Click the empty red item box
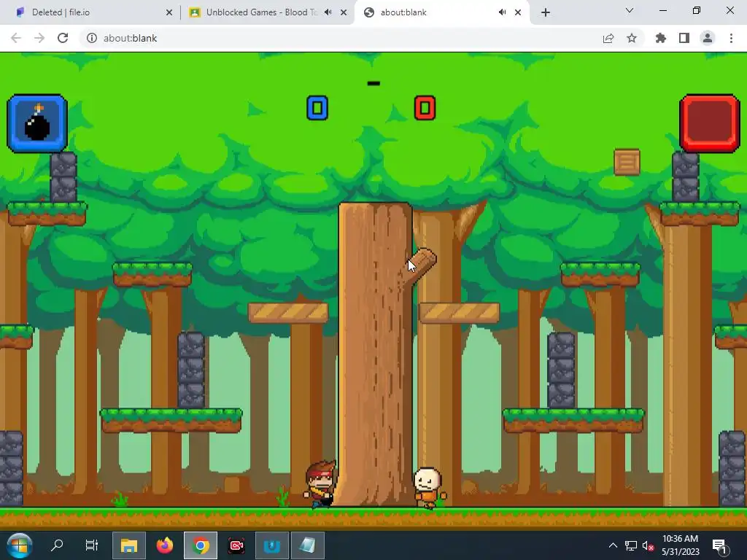This screenshot has height=560, width=747. coord(709,123)
